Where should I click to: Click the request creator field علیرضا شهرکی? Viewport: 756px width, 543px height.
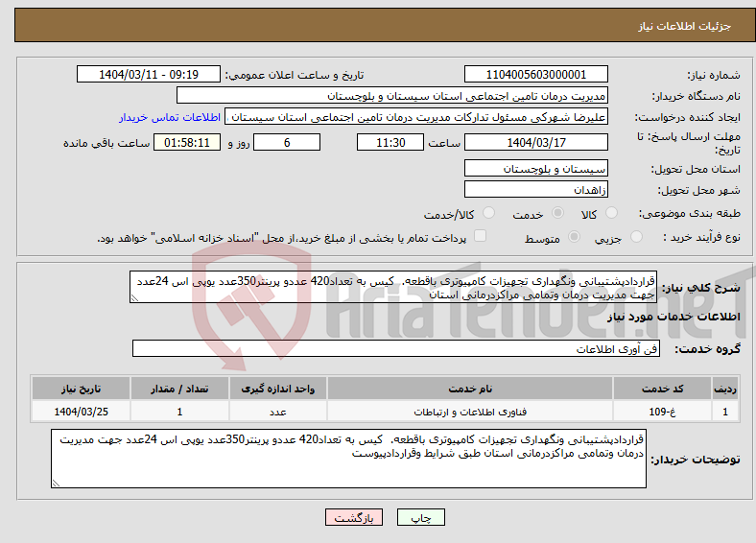click(416, 117)
